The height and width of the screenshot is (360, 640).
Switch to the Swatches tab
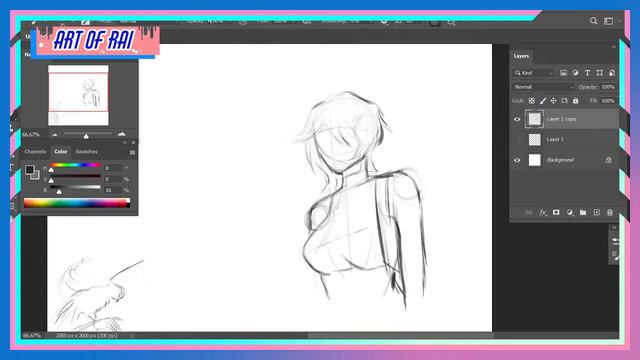(87, 151)
